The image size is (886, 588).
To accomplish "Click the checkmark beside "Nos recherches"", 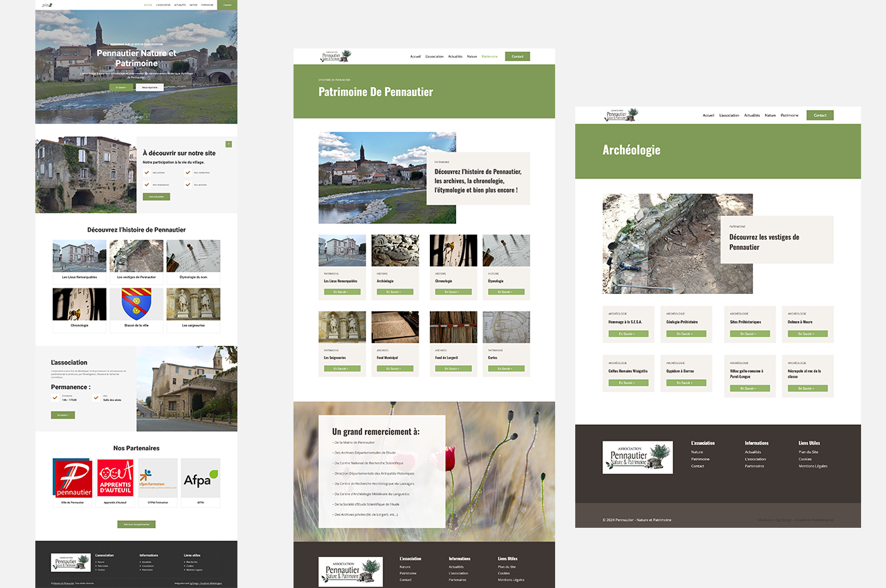I will [188, 173].
